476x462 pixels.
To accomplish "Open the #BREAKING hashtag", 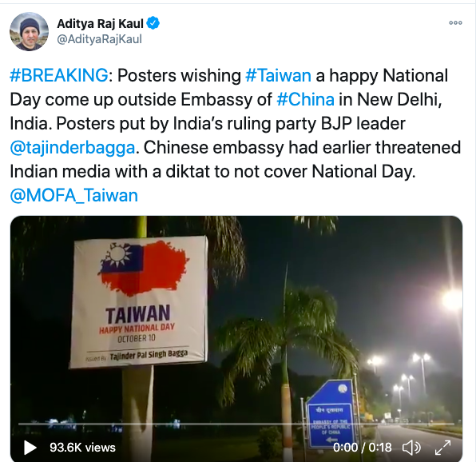I will click(59, 75).
